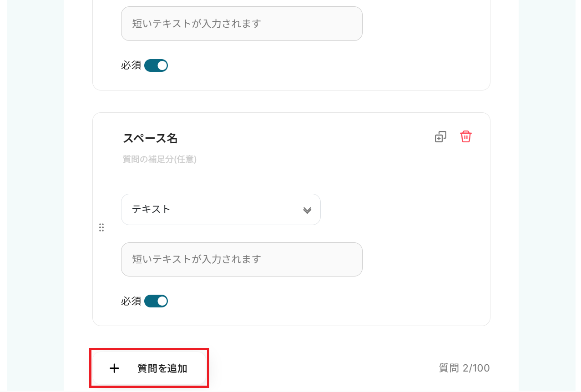
Task: Delete the スペース名 question with trash icon
Action: [465, 136]
